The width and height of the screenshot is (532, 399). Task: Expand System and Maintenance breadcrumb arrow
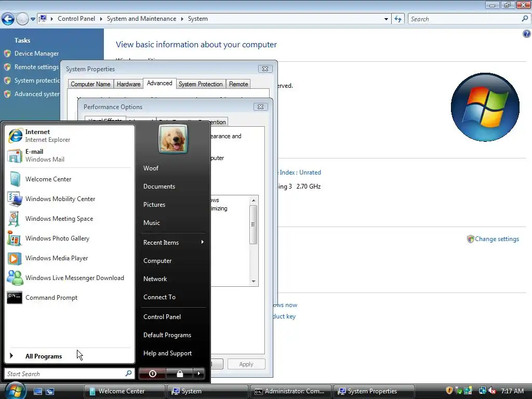tap(182, 19)
